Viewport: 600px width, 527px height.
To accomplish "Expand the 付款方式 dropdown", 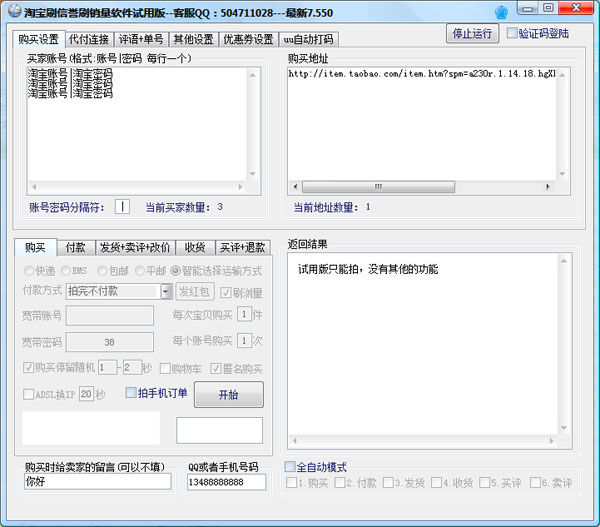I will (x=166, y=291).
